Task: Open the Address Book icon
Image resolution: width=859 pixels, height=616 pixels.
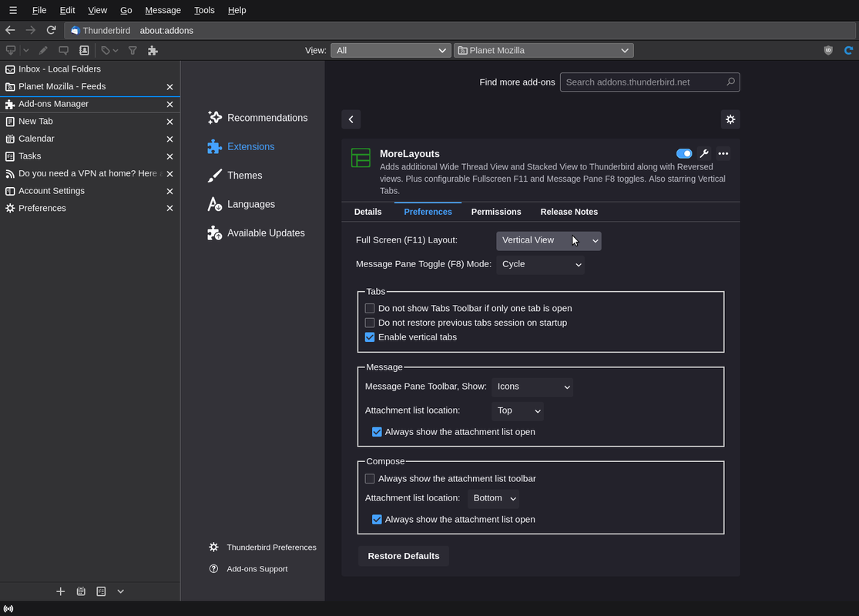Action: [84, 50]
